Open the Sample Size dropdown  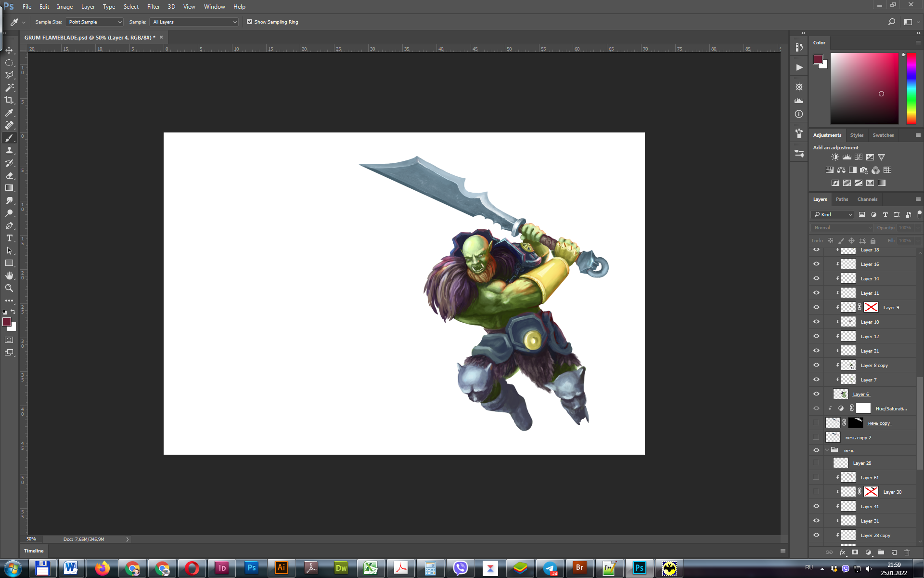pyautogui.click(x=94, y=22)
